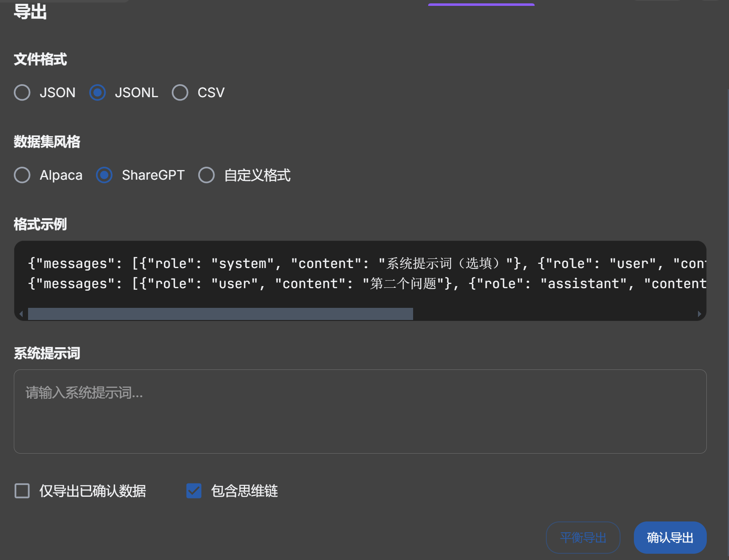Choose the ShareGPT dataset style
Viewport: 729px width, 560px height.
pos(104,175)
